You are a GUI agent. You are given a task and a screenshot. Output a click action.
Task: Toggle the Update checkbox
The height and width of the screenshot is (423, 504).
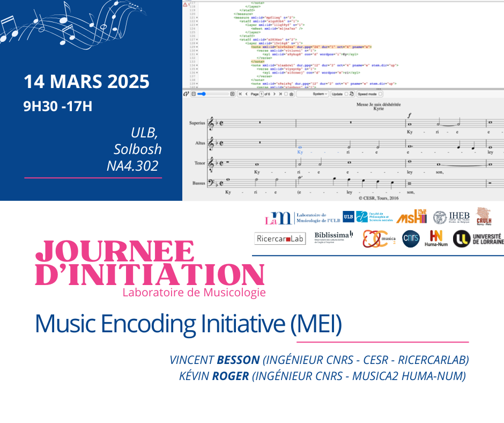pos(346,94)
